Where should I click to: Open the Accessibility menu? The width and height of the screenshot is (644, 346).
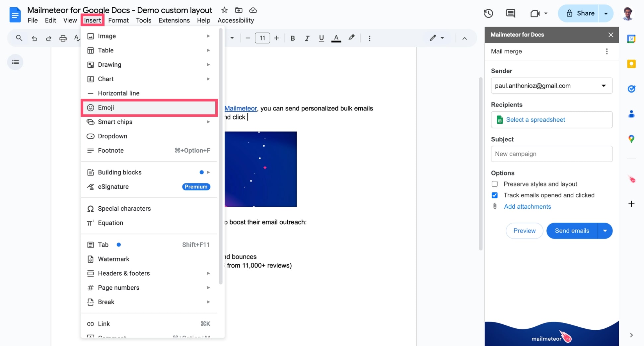[x=236, y=20]
